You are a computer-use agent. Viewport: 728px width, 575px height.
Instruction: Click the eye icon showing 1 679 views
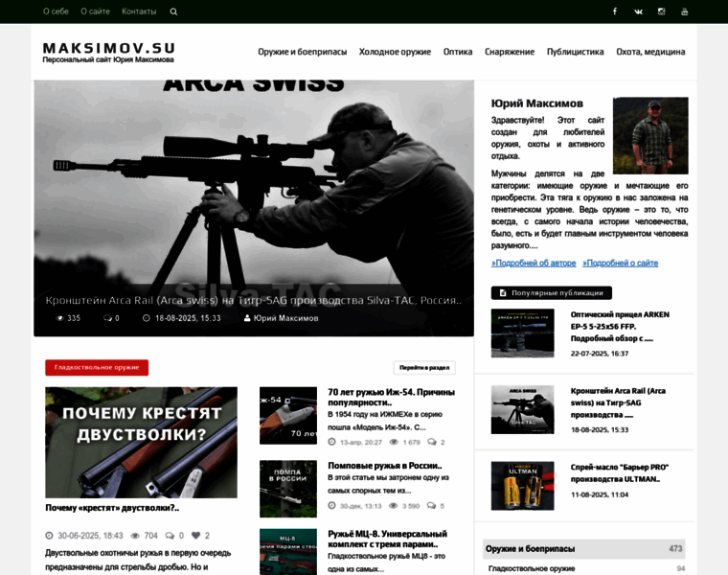coord(394,442)
